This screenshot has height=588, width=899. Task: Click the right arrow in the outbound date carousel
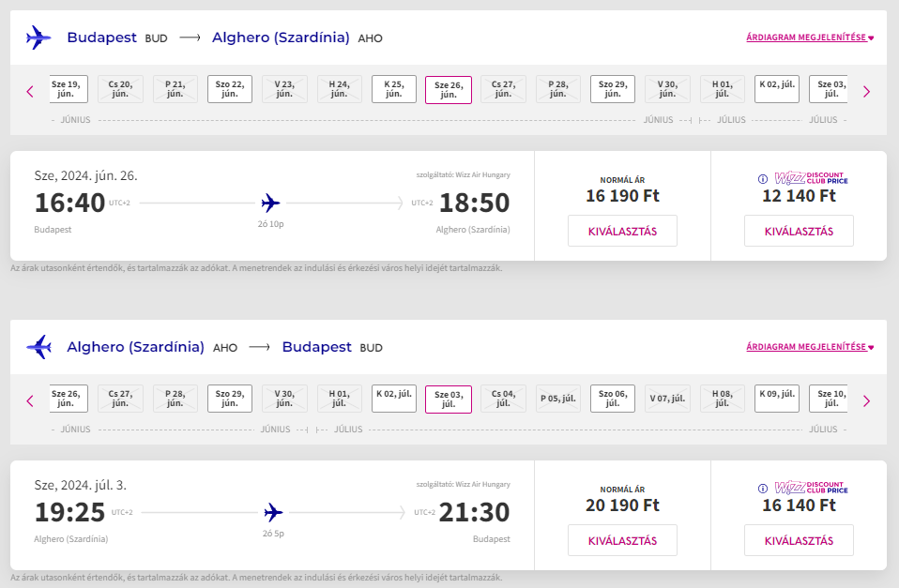tap(866, 92)
